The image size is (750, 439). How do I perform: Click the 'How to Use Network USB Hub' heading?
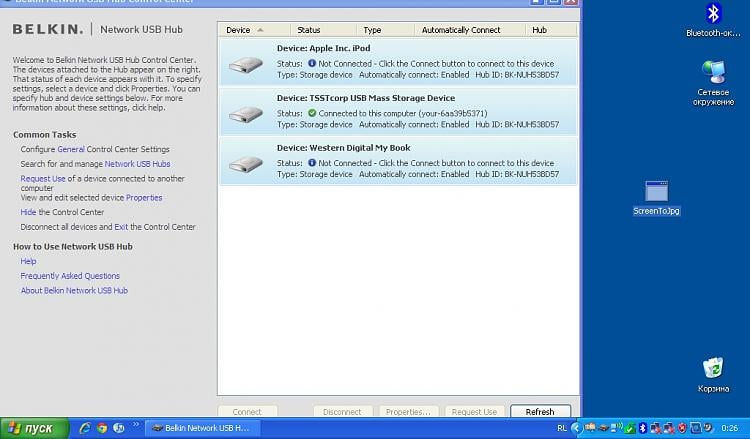point(73,246)
